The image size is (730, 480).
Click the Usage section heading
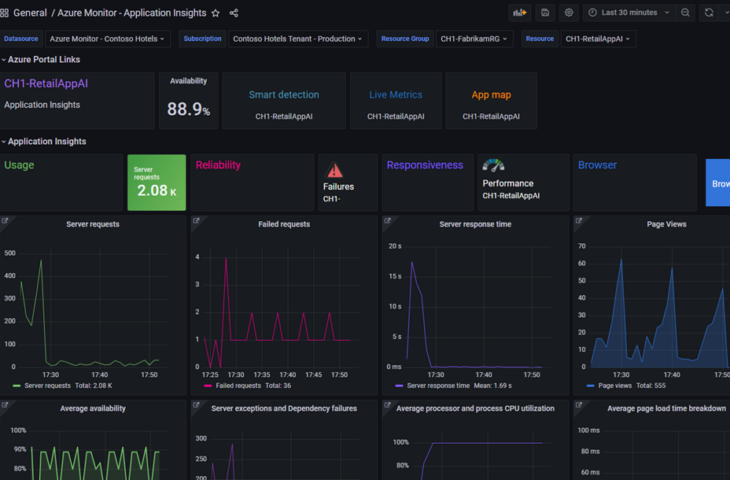click(x=19, y=165)
